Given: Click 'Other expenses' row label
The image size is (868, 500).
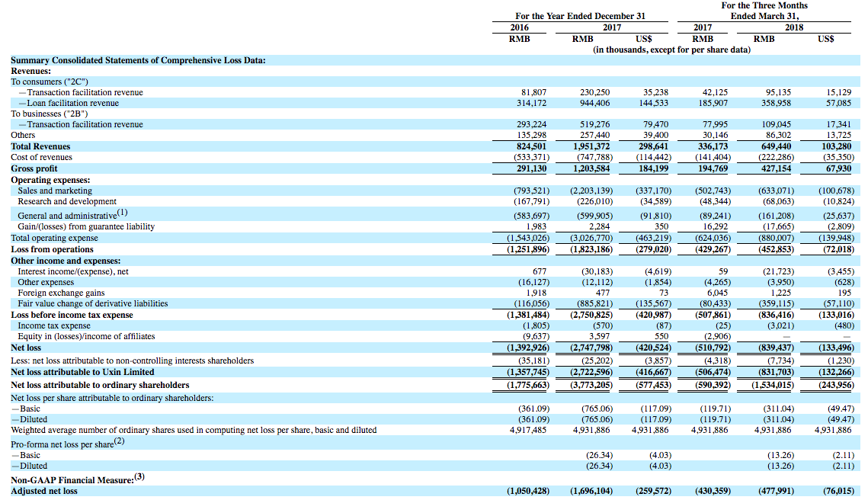Looking at the screenshot, I should [x=46, y=282].
